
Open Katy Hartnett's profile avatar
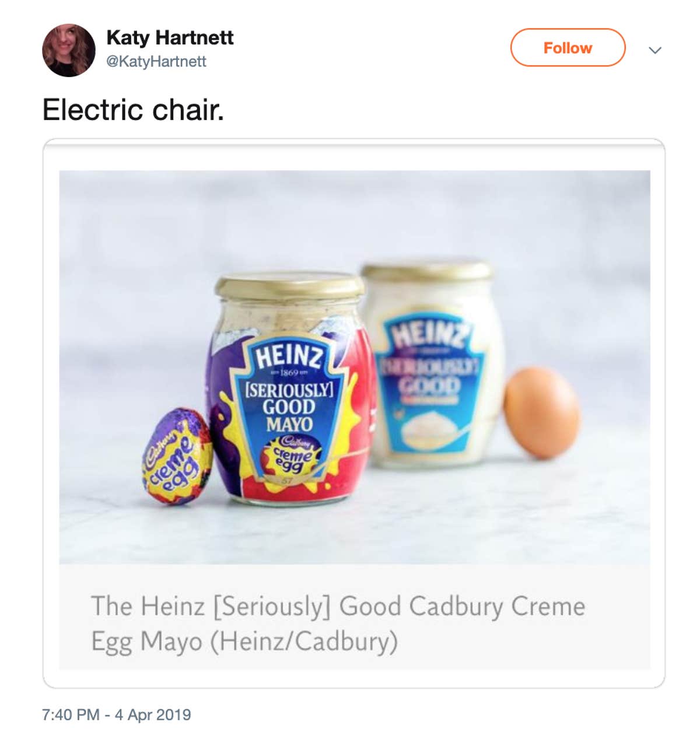pyautogui.click(x=69, y=50)
